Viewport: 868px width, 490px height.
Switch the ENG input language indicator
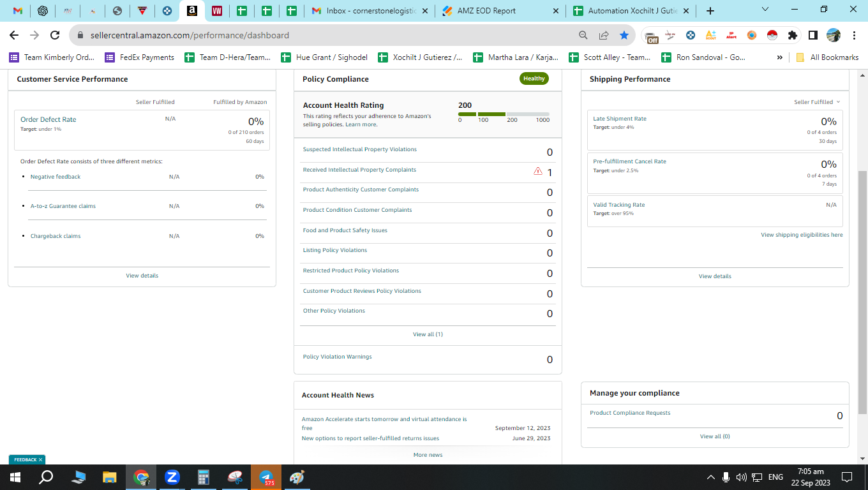[x=775, y=477]
